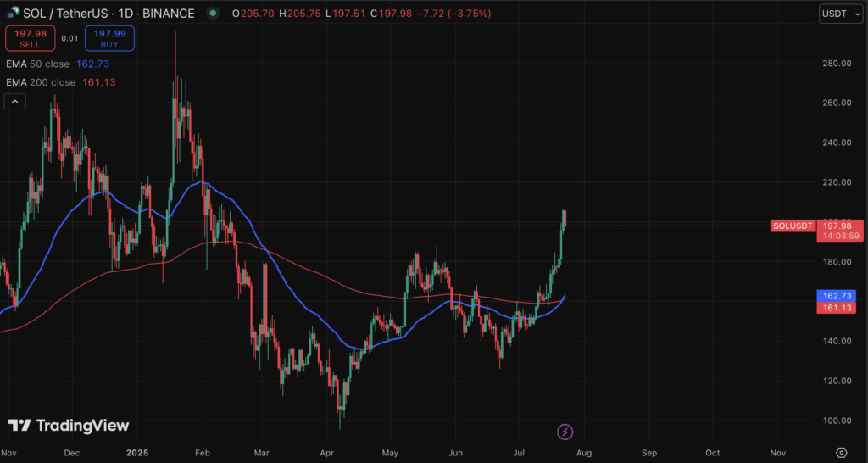The width and height of the screenshot is (868, 463).
Task: Click the open price O205.70 readout
Action: (x=253, y=14)
